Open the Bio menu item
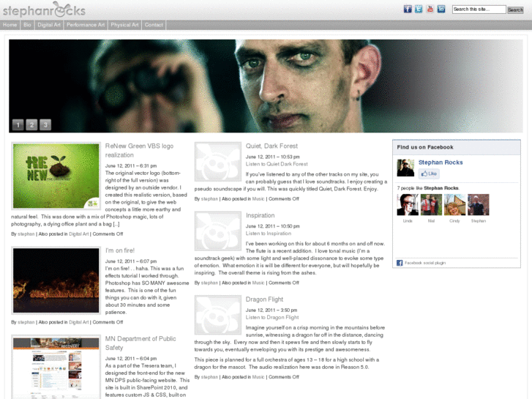This screenshot has height=399, width=532. click(27, 25)
